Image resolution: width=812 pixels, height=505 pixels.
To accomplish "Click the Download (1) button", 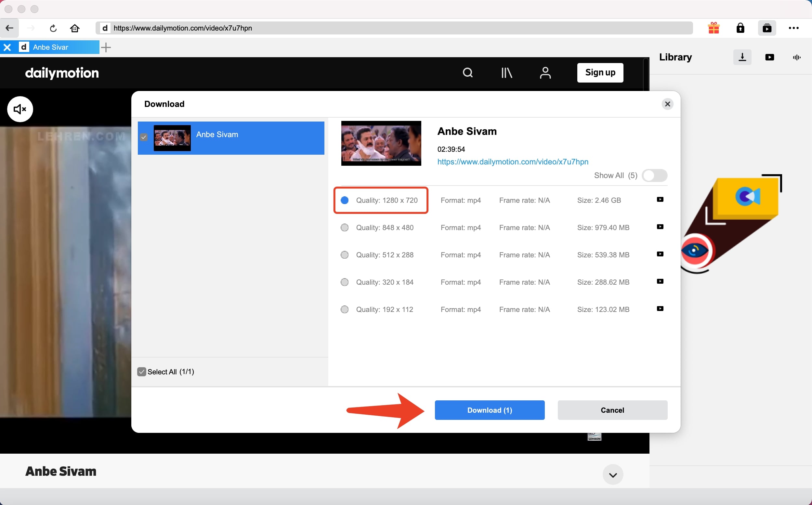I will coord(489,410).
